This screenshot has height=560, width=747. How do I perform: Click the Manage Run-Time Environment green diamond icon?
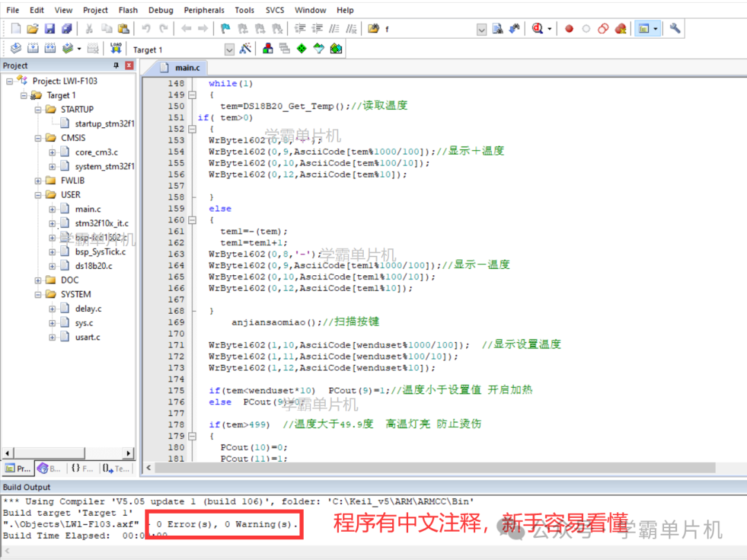click(302, 48)
